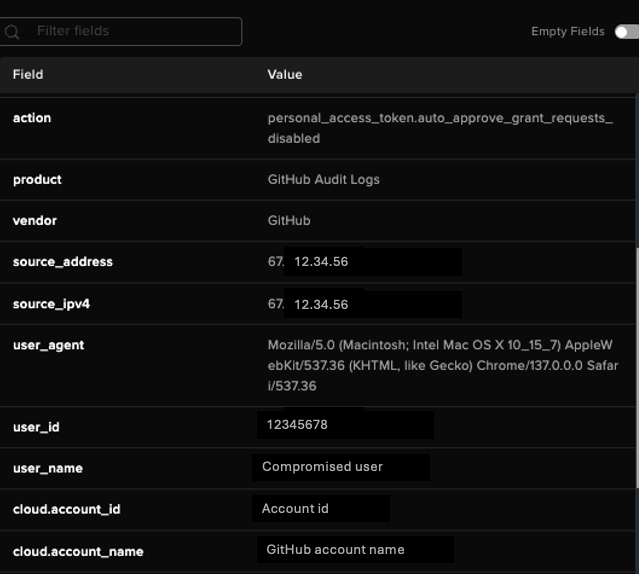Select the personal_access_token action value
The image size is (639, 574).
point(440,128)
